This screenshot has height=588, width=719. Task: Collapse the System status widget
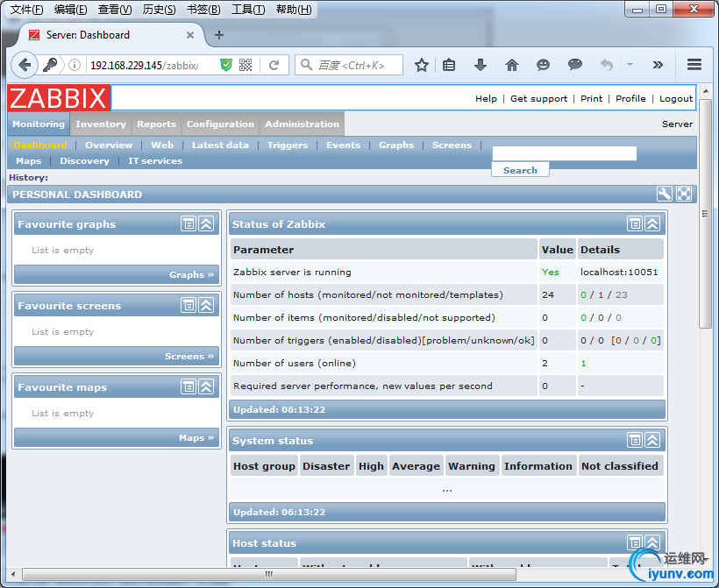pos(652,441)
